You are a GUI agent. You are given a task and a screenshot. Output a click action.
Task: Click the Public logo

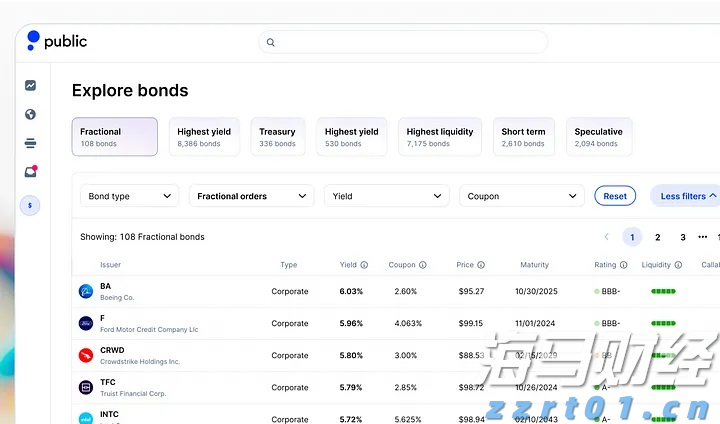(x=57, y=41)
